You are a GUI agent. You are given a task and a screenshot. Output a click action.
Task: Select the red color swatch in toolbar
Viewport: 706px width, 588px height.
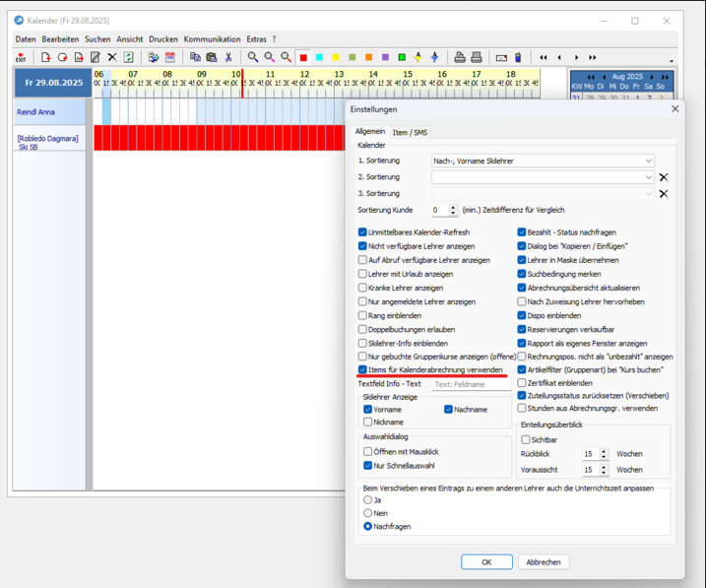click(x=303, y=58)
